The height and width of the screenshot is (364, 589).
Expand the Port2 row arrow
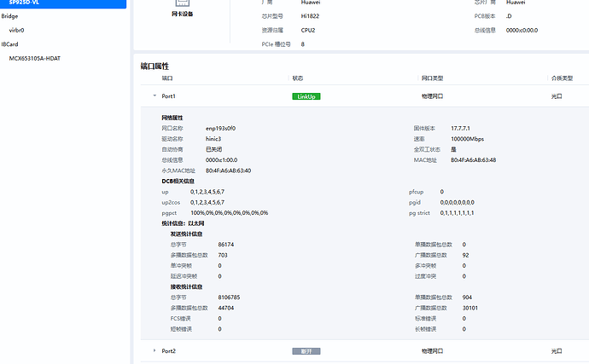pos(155,350)
